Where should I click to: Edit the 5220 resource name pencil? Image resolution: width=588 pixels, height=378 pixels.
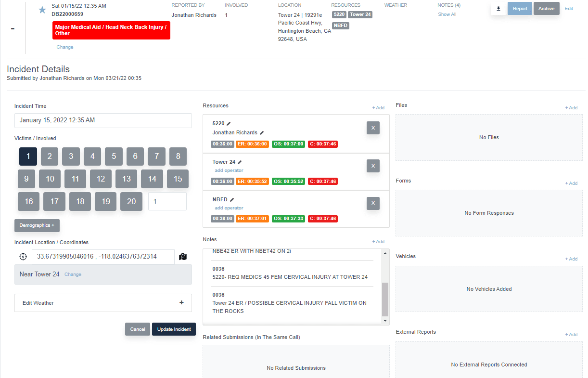coord(229,124)
